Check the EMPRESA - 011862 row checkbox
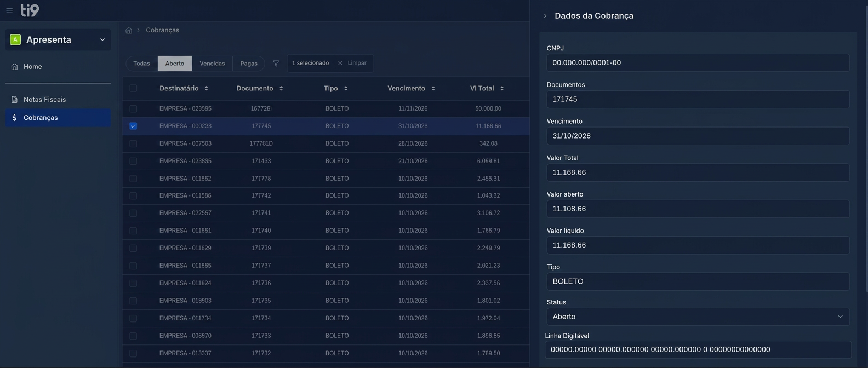Screen dimensions: 868x368 tap(133, 179)
